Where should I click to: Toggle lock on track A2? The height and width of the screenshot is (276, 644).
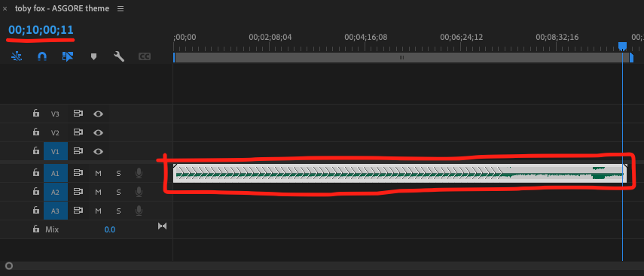(36, 192)
